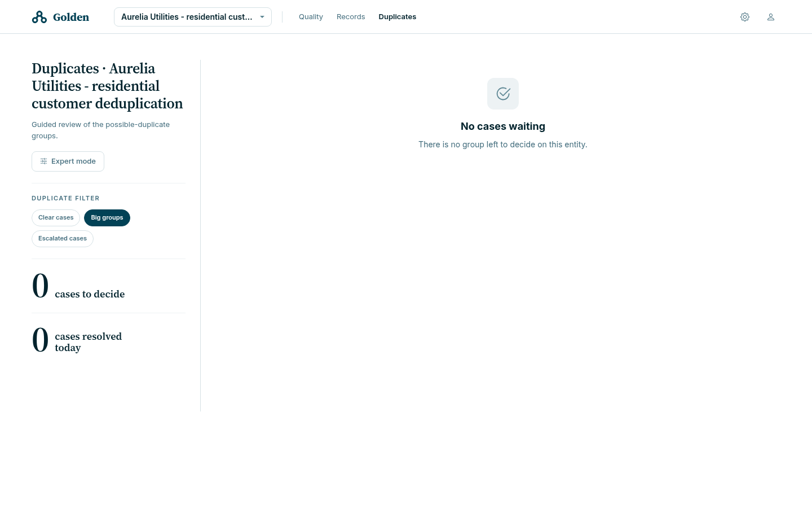
Task: Expand the Aurelia Utilities entity dropdown
Action: [x=193, y=17]
